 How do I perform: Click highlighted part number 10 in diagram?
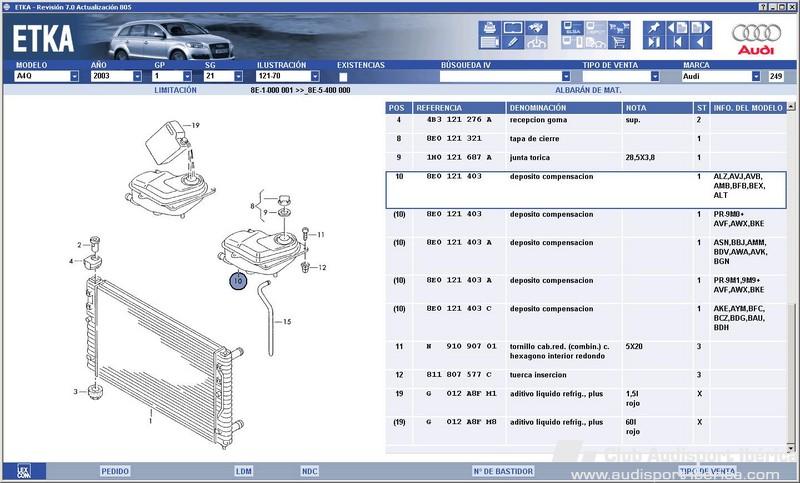pyautogui.click(x=238, y=282)
